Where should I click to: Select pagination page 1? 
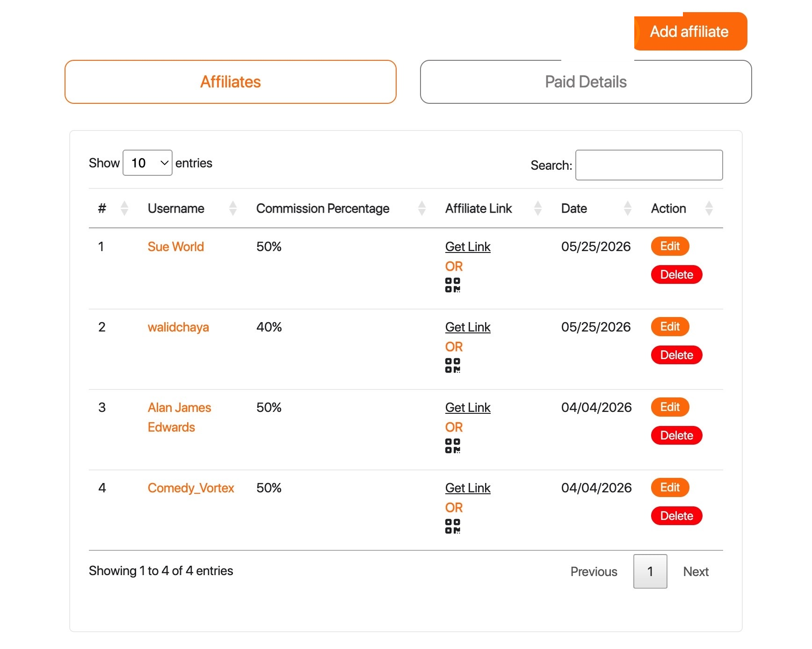[x=650, y=571]
